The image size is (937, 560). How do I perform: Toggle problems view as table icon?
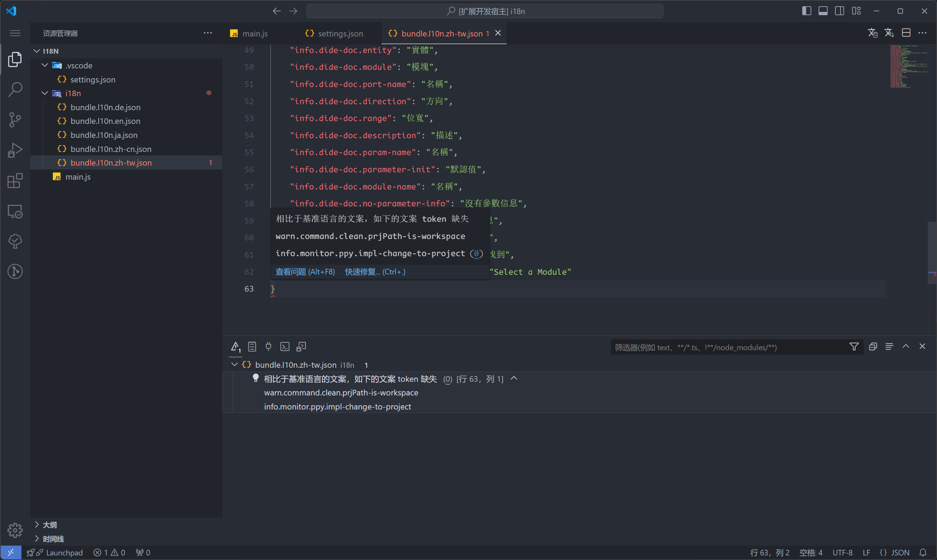tap(889, 346)
